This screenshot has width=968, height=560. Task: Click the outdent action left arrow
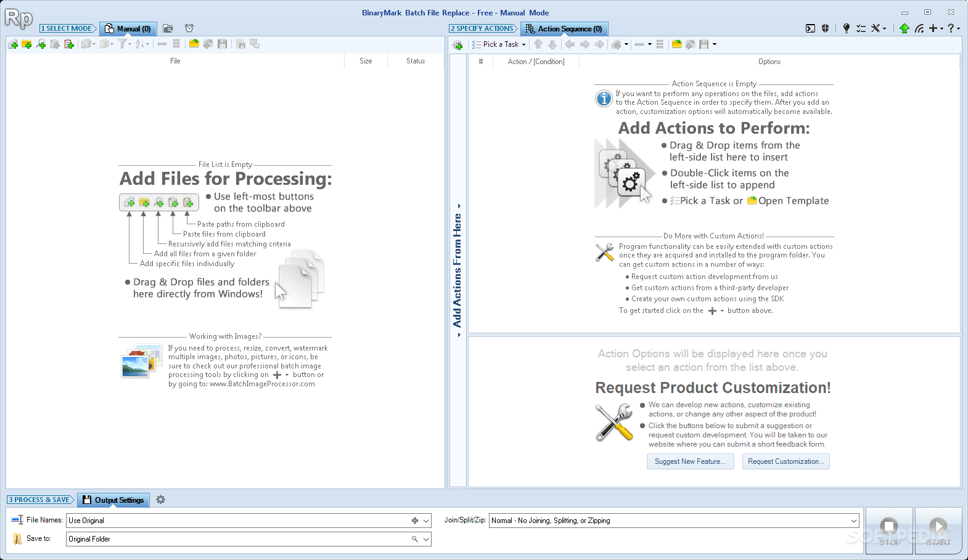tap(570, 44)
